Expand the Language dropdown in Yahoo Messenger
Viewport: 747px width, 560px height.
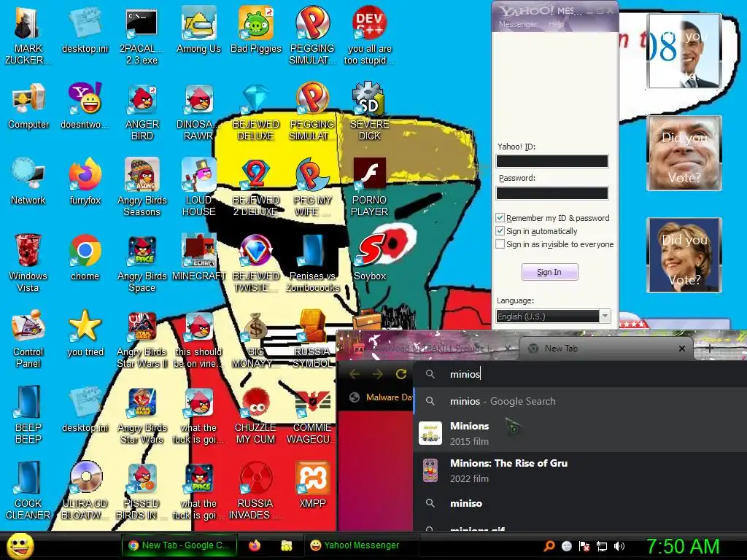tap(605, 316)
